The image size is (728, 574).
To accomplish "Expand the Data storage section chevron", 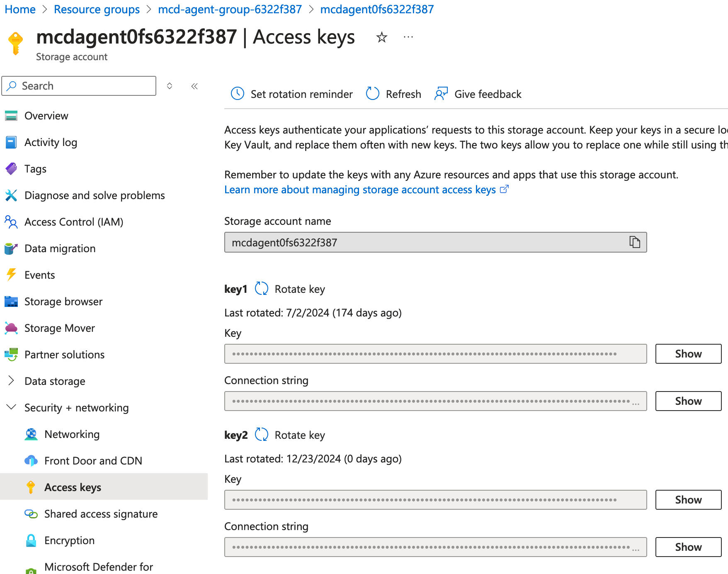I will tap(11, 381).
